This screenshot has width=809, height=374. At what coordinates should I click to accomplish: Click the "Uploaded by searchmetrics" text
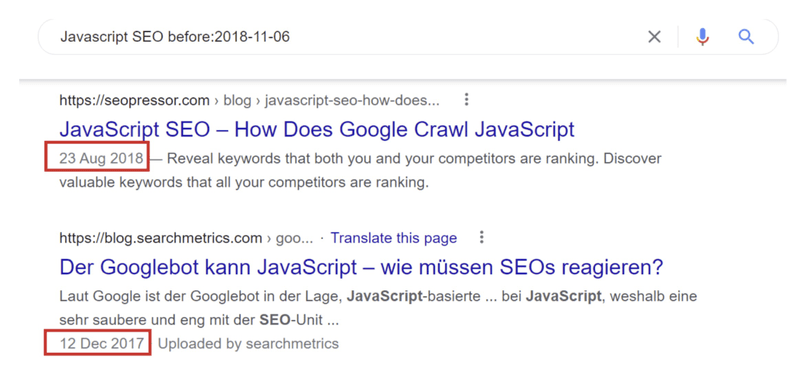[x=248, y=344]
